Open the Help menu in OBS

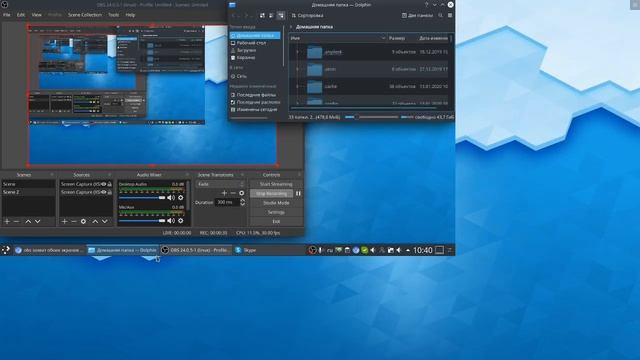click(x=130, y=15)
